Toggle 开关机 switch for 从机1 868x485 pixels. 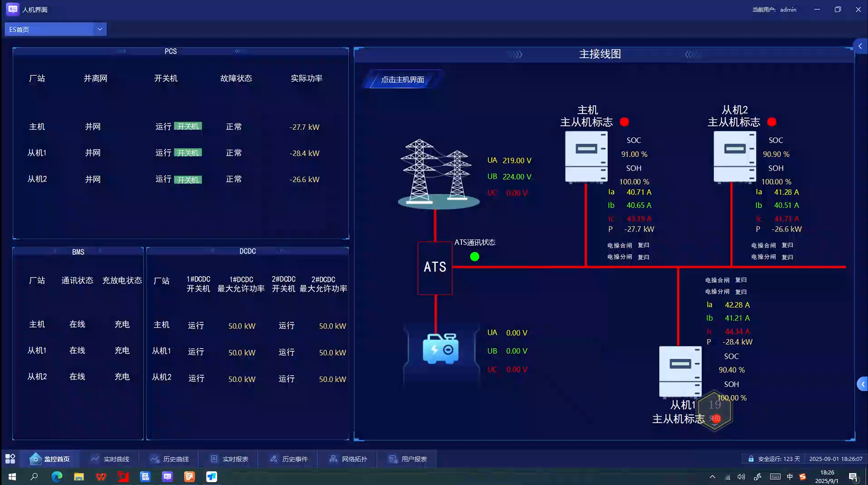188,153
